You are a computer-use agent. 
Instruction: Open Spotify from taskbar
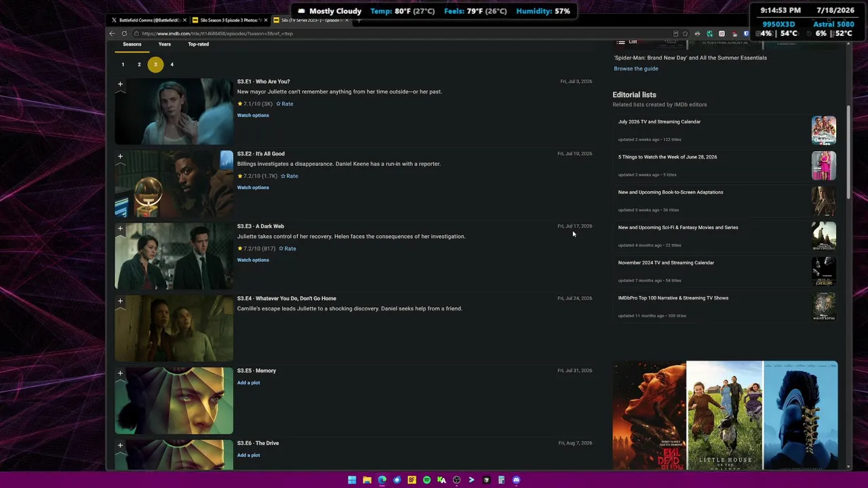(427, 480)
